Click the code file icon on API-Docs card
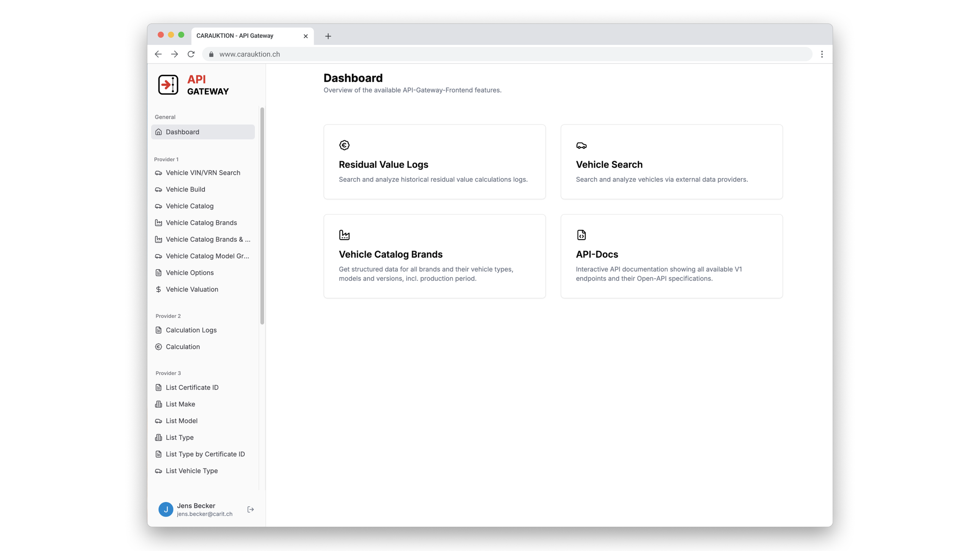The height and width of the screenshot is (551, 980). (x=581, y=235)
